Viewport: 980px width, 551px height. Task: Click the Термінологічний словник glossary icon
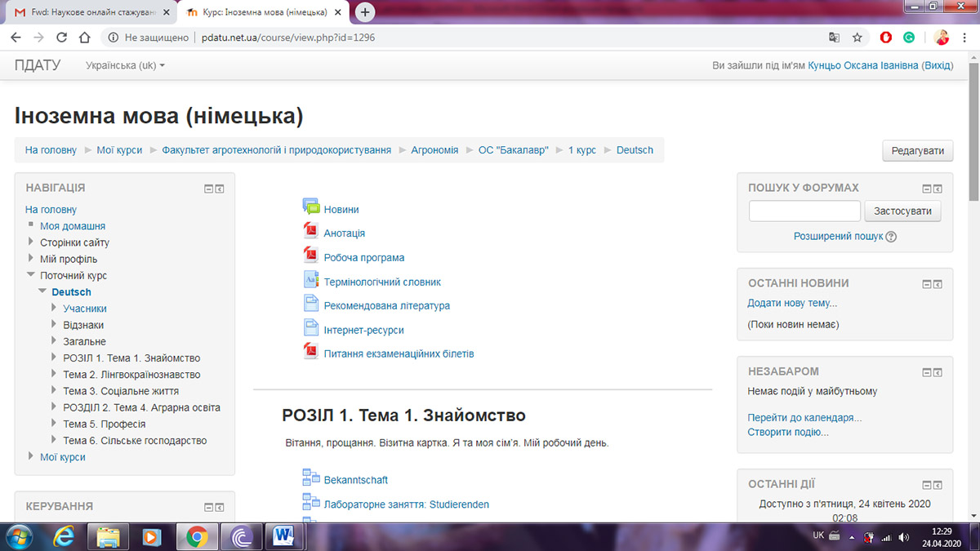pos(310,280)
